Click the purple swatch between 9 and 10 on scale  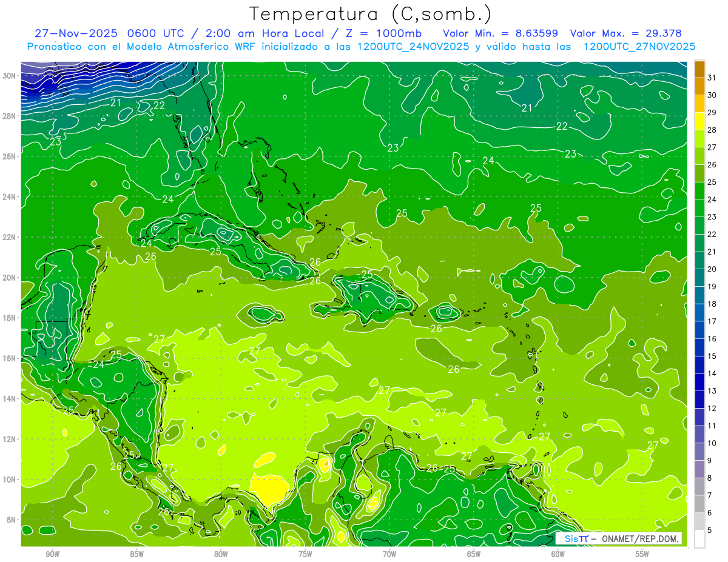[x=699, y=452]
